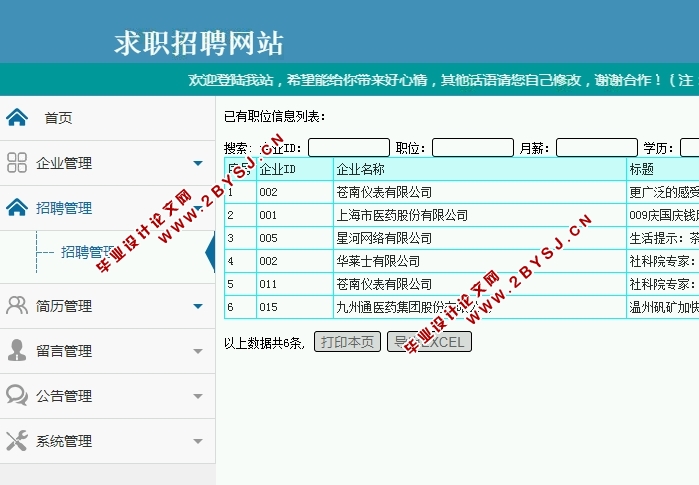The image size is (699, 485).
Task: Click the 已有职位信息列表 heading
Action: tap(275, 117)
